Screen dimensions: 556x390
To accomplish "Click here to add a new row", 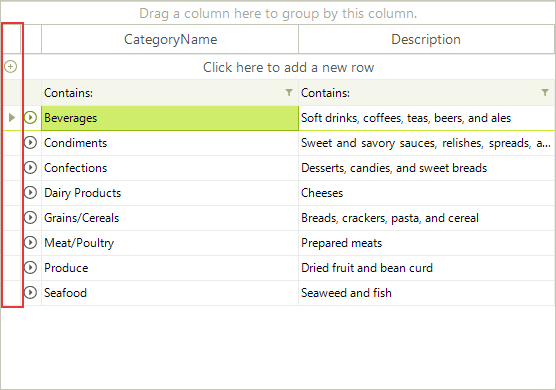I will click(288, 67).
